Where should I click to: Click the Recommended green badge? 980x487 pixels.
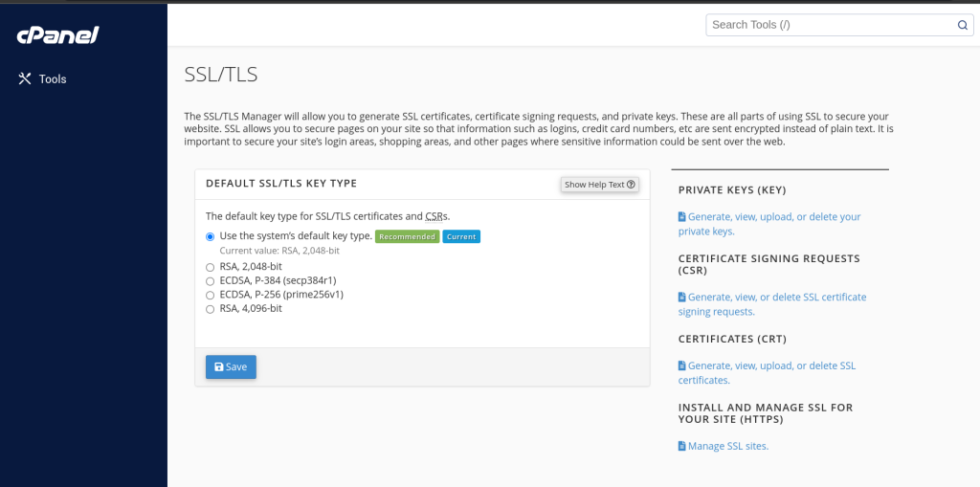408,237
